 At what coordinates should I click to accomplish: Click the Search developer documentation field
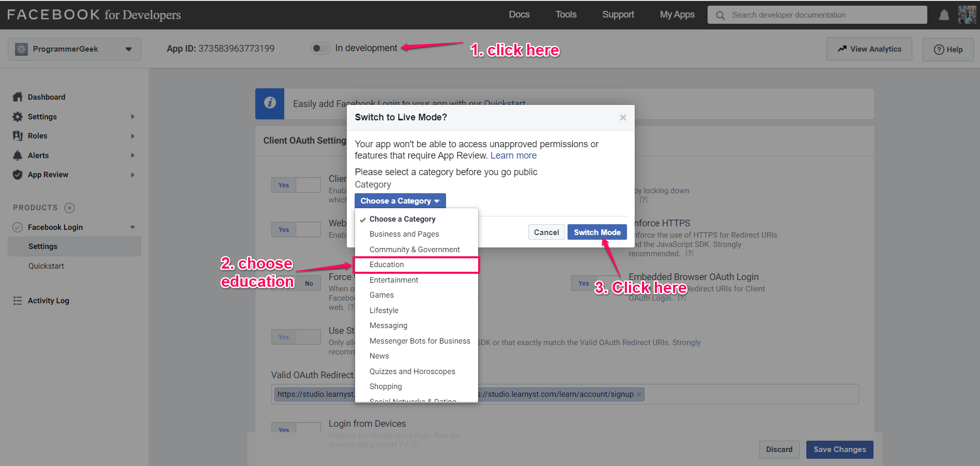click(817, 15)
